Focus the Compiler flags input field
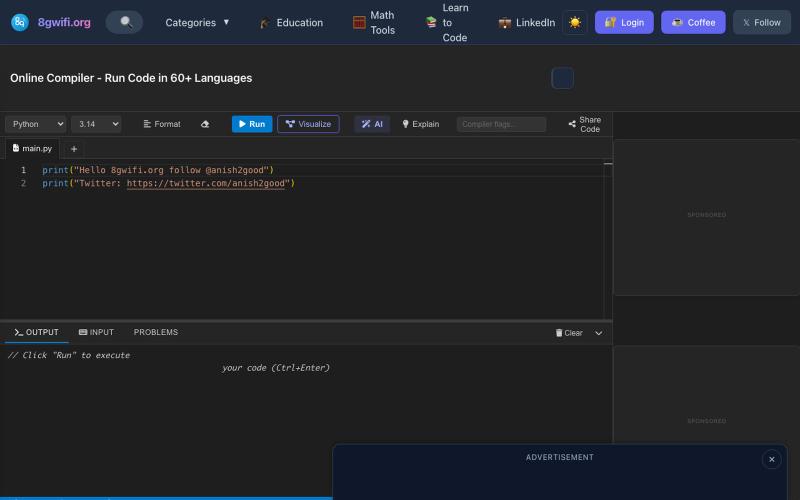The width and height of the screenshot is (800, 500). [x=501, y=124]
